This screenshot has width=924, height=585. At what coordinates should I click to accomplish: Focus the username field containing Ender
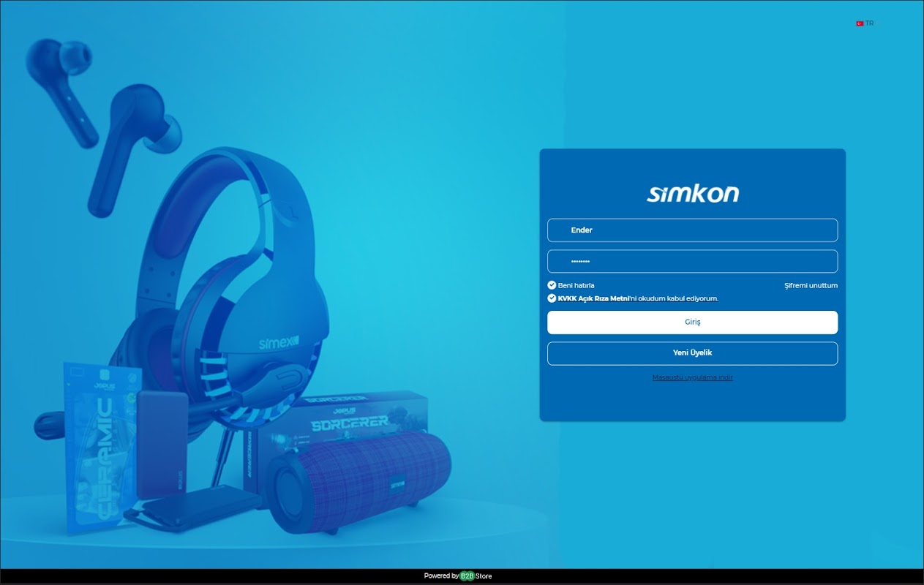(692, 230)
